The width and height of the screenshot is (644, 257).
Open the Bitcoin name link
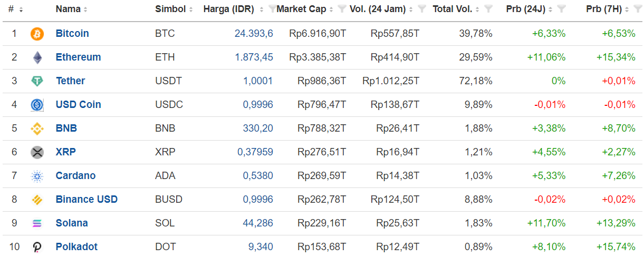point(72,33)
